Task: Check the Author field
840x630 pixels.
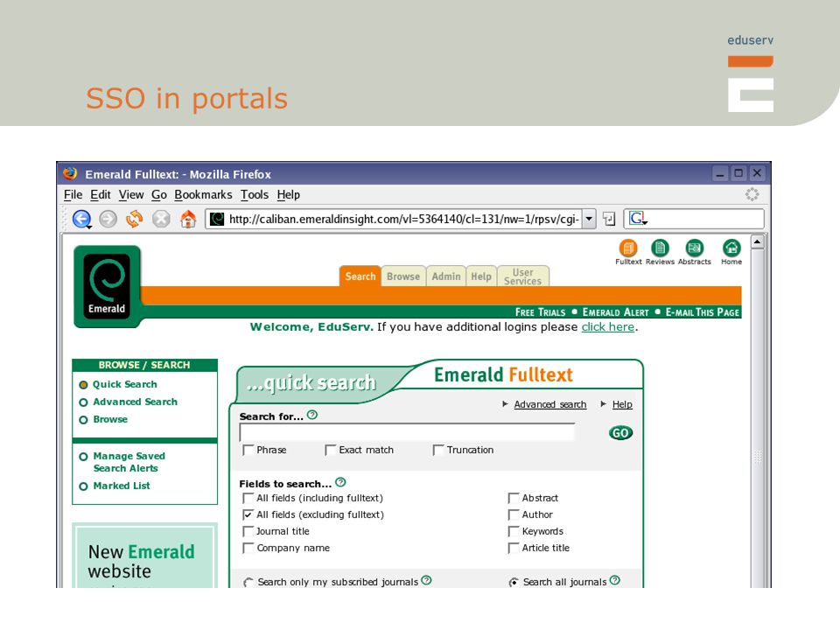Action: 514,514
